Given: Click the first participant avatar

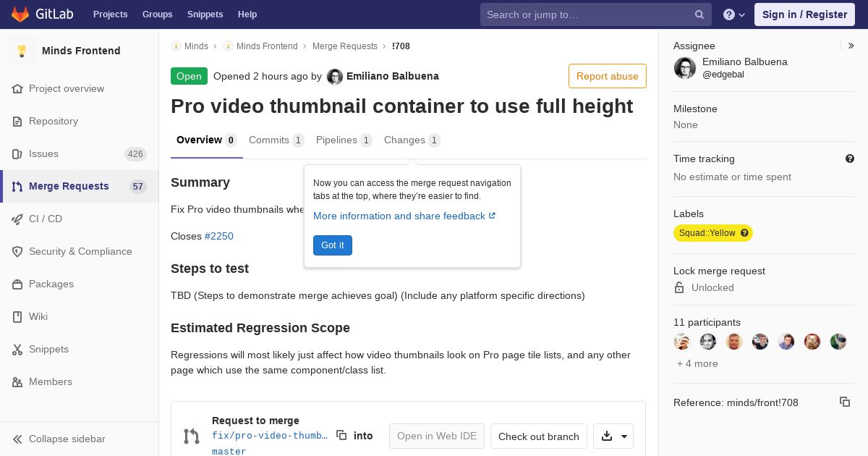Looking at the screenshot, I should point(682,342).
